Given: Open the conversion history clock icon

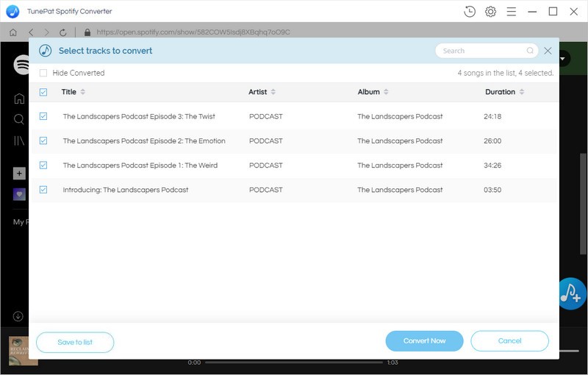Looking at the screenshot, I should pyautogui.click(x=470, y=12).
